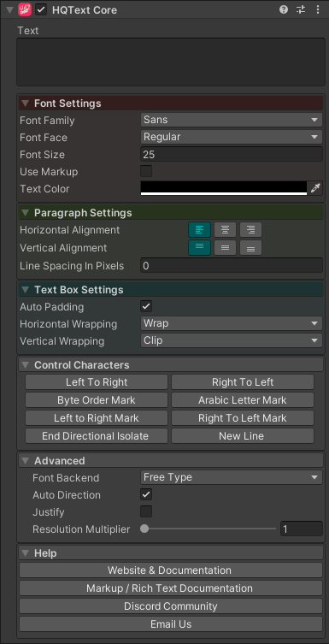Click the Font Size field
Image resolution: width=329 pixels, height=644 pixels.
pos(232,155)
